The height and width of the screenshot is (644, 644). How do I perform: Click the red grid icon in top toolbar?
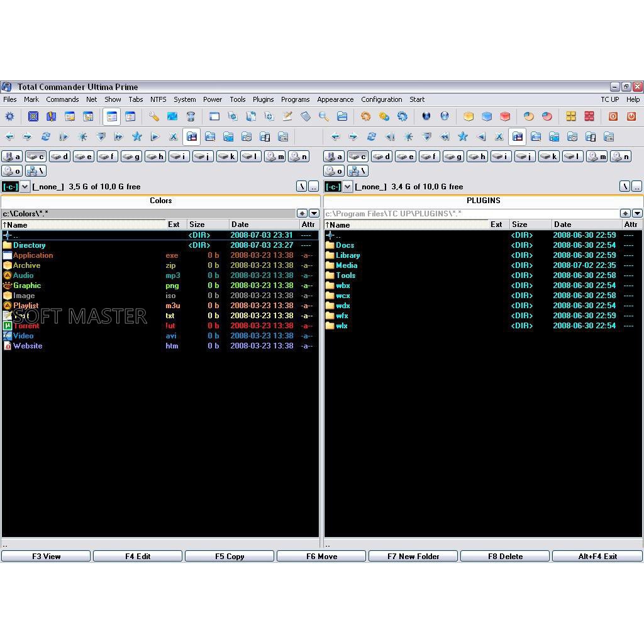(x=589, y=116)
